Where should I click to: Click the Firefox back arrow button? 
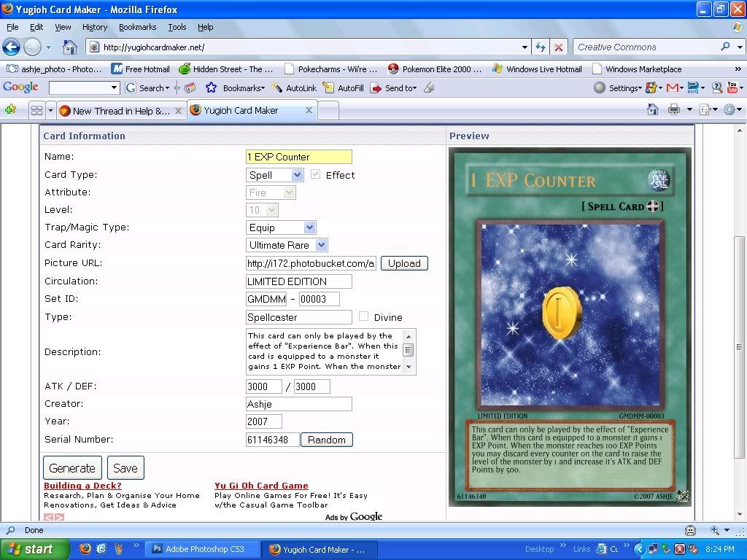[11, 47]
